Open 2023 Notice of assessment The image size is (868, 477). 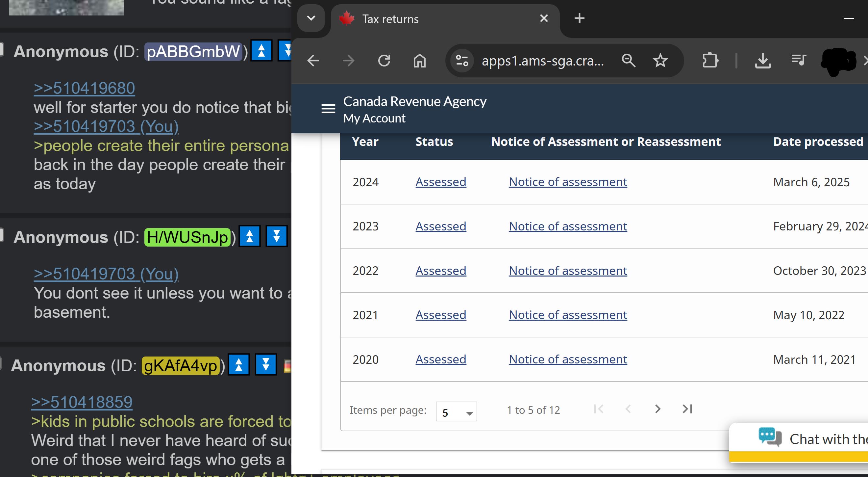[x=568, y=226]
